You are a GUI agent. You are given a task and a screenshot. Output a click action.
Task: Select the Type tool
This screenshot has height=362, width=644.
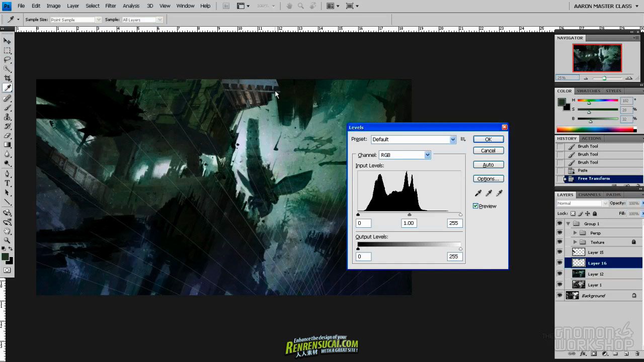[x=7, y=184]
